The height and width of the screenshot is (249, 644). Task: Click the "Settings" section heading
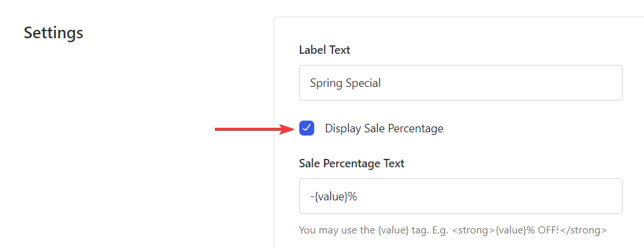click(x=53, y=32)
